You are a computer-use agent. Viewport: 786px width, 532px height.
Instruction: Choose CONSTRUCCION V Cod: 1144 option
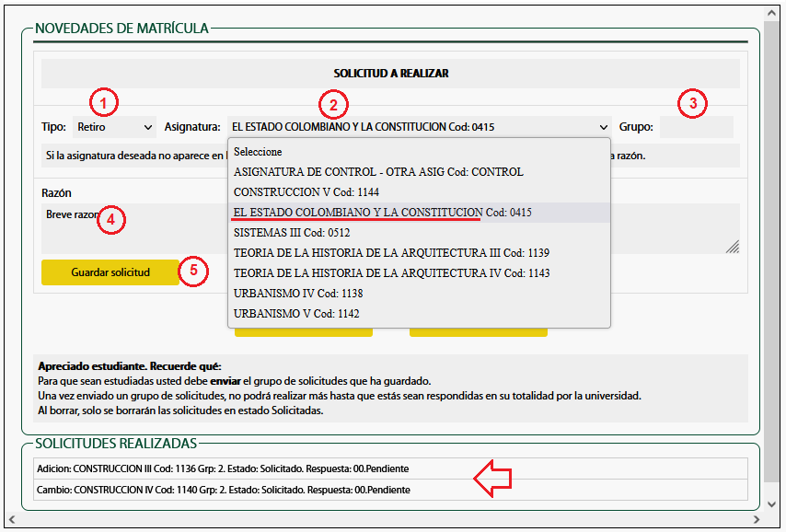click(x=419, y=192)
